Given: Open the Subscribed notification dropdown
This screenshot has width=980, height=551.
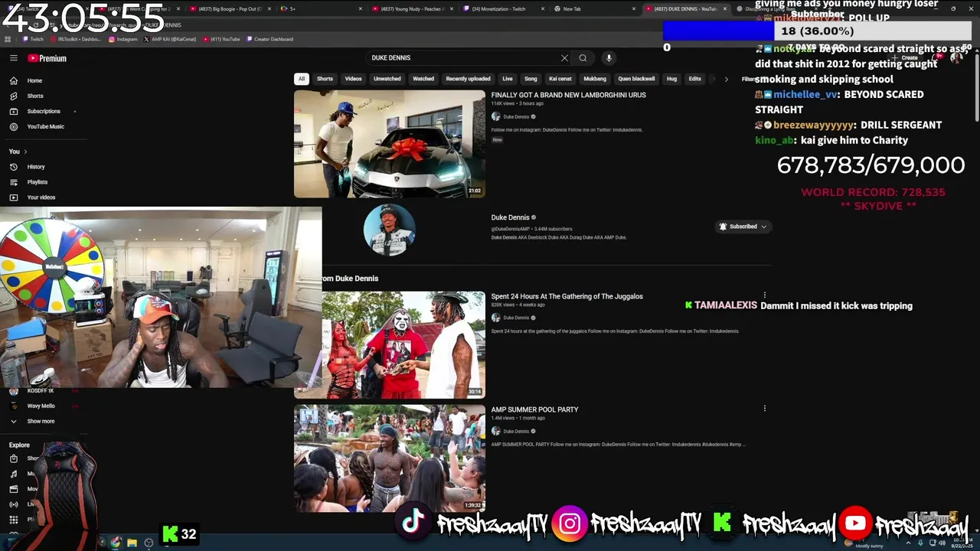Looking at the screenshot, I should coord(743,227).
